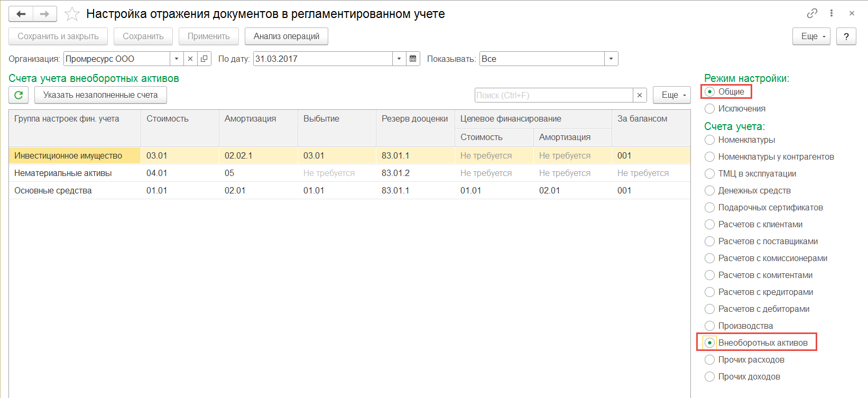
Task: Select Прочих доходов option
Action: 710,377
